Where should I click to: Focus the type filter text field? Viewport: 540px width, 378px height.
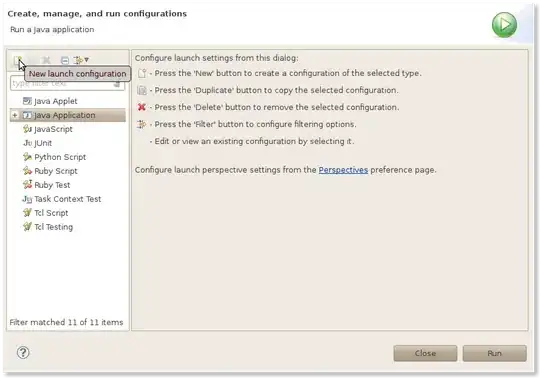68,84
